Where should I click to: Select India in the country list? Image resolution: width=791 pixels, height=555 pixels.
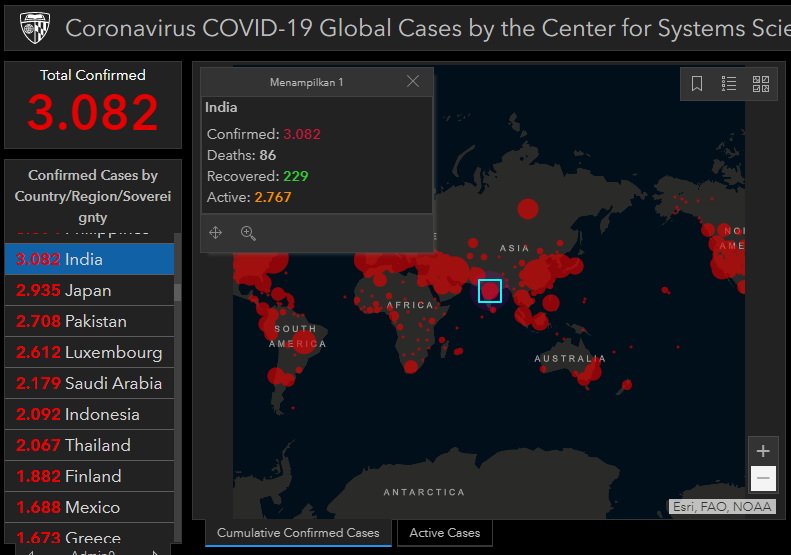tap(89, 259)
